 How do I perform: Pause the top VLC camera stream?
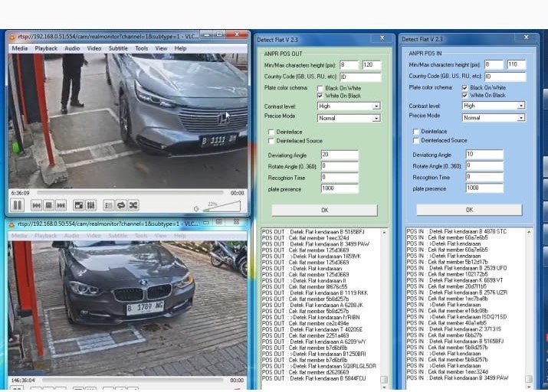(17, 205)
